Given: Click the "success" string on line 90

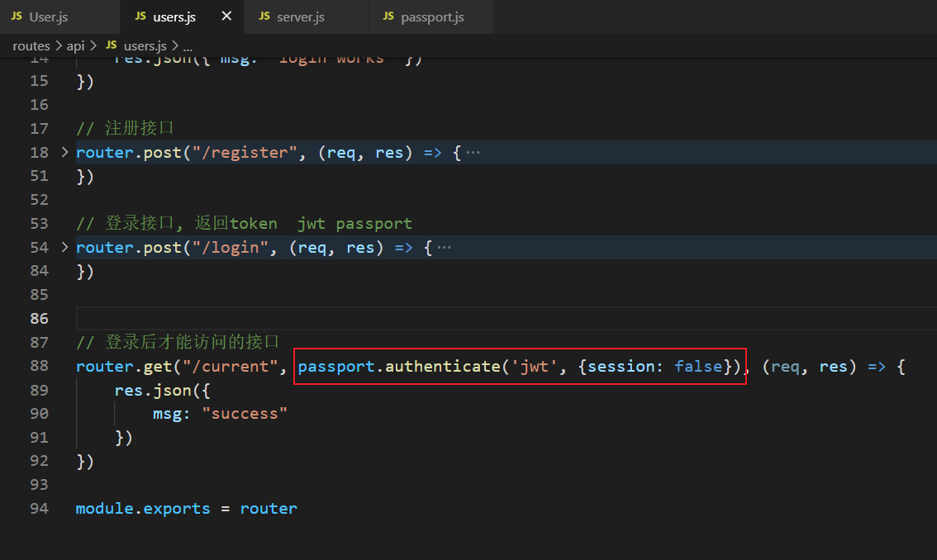Looking at the screenshot, I should [245, 414].
